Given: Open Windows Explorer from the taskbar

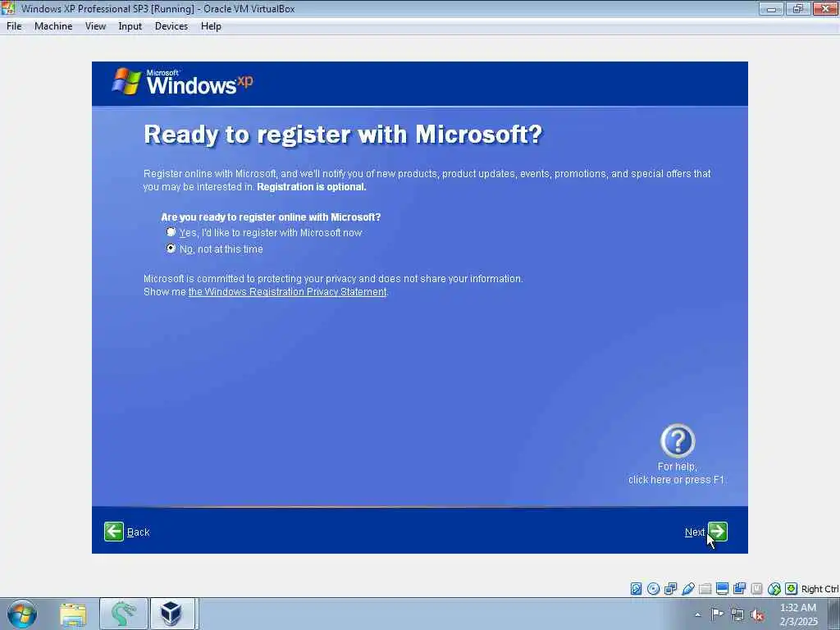Looking at the screenshot, I should (x=73, y=614).
